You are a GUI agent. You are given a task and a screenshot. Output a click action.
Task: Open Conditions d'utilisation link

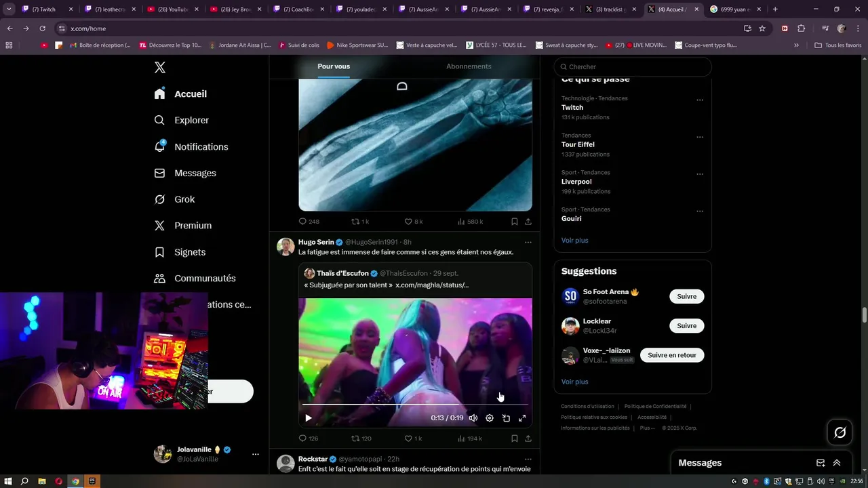(x=587, y=407)
